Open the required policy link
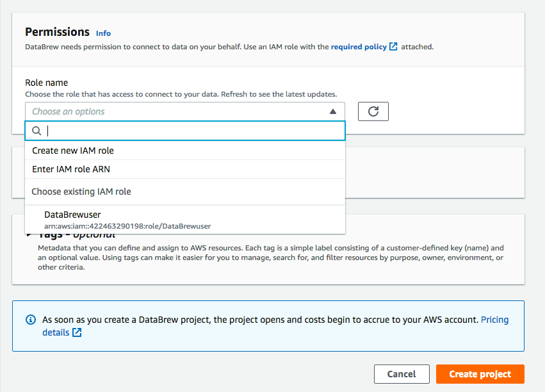545x392 pixels. (x=359, y=47)
